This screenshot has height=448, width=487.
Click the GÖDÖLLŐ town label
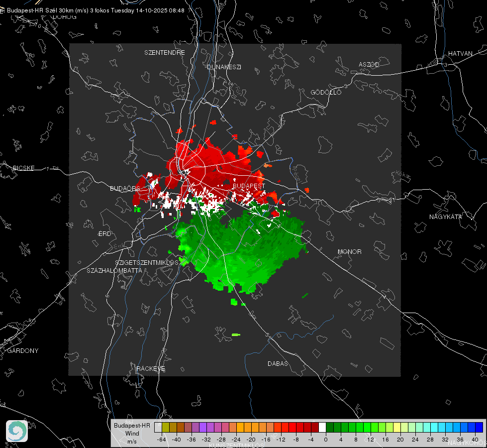coord(326,92)
